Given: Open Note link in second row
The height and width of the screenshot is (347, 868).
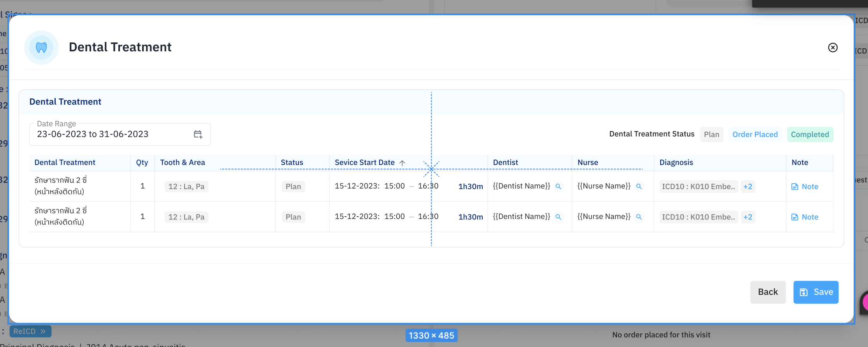Looking at the screenshot, I should tap(805, 217).
